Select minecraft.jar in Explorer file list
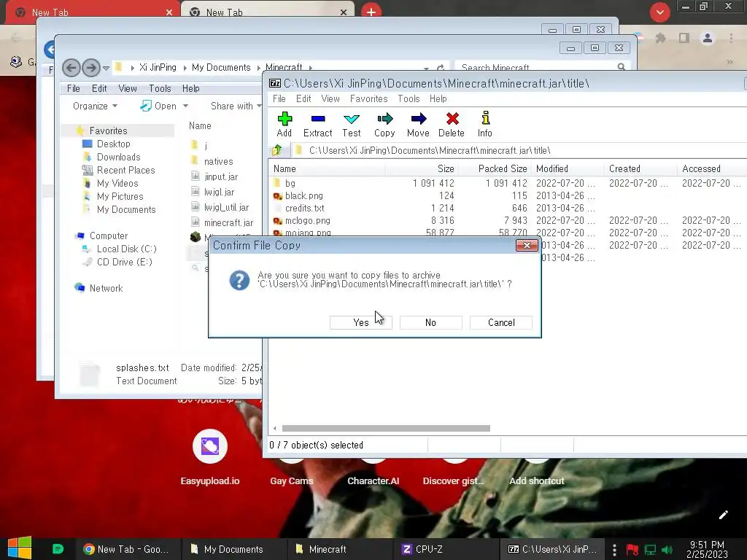This screenshot has height=560, width=747. click(x=228, y=222)
